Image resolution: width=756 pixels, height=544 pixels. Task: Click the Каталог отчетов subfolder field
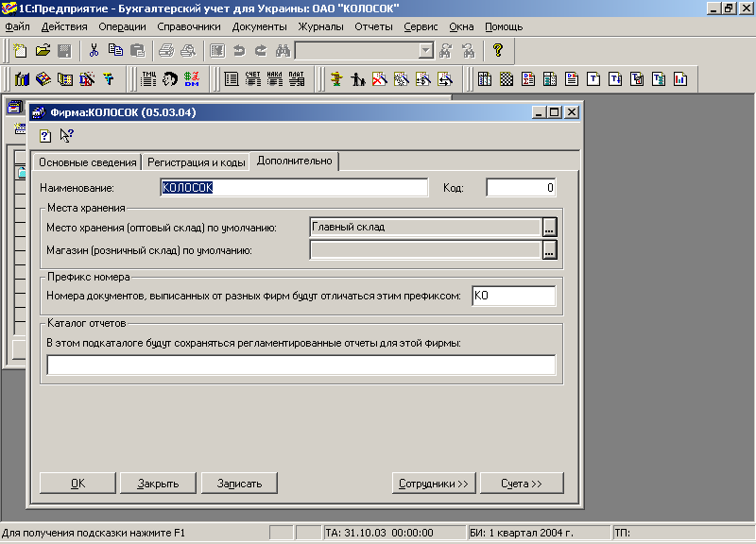click(301, 365)
